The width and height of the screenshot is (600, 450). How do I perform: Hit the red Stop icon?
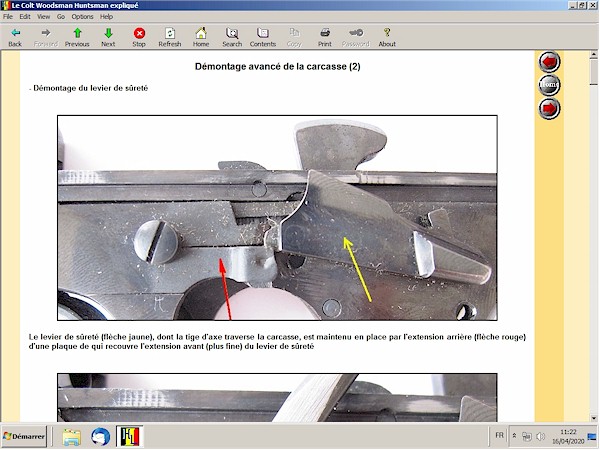tap(139, 38)
